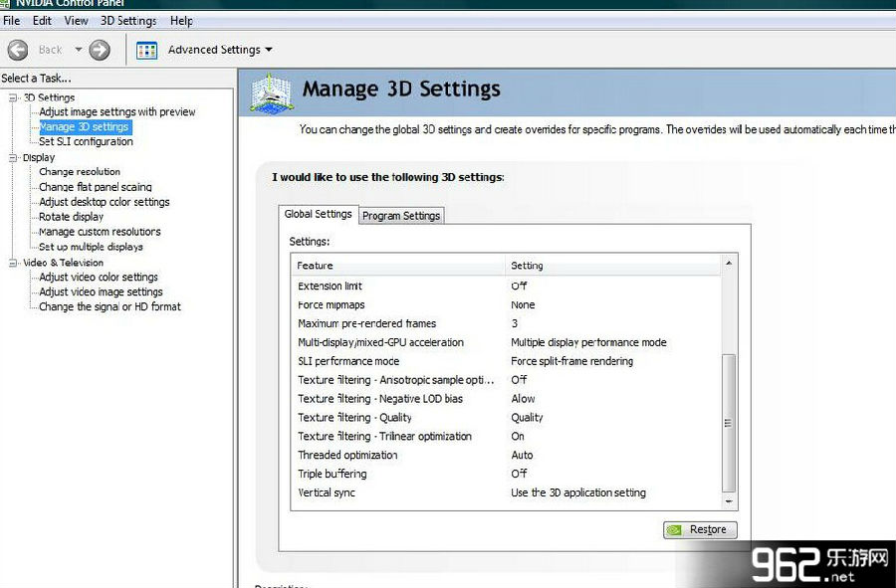896x588 pixels.
Task: Click the Restore button
Action: (700, 529)
